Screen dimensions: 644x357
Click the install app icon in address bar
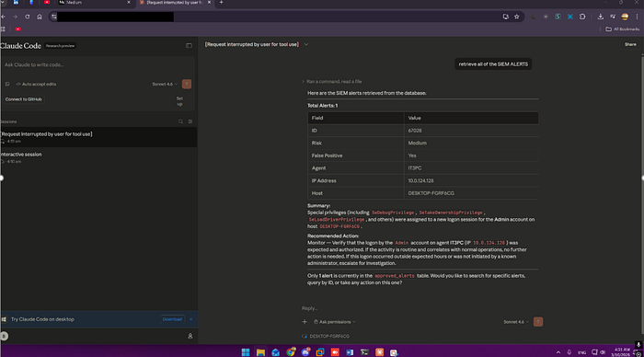[506, 17]
